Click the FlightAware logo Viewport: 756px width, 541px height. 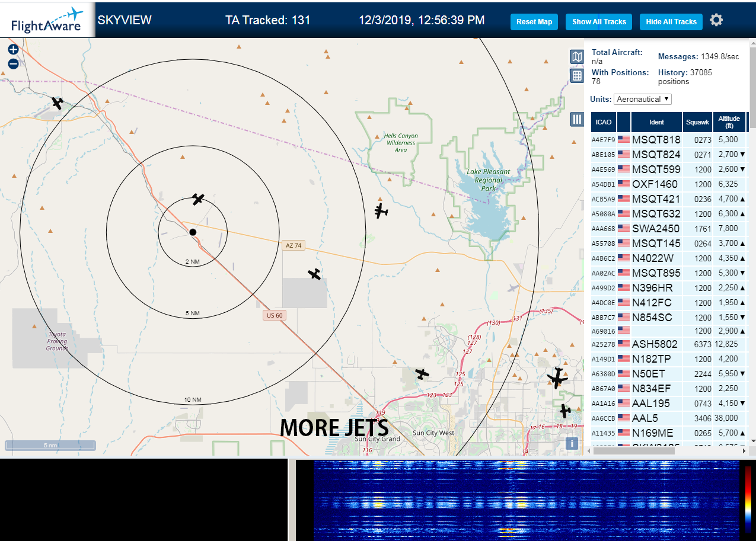tap(47, 20)
